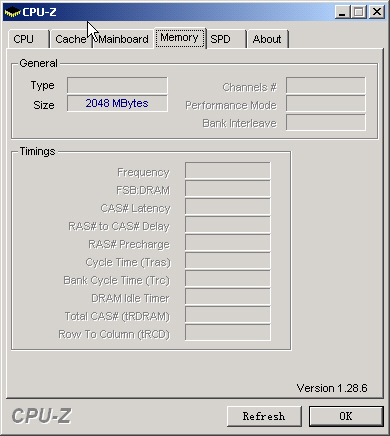Click the Size label
The height and width of the screenshot is (436, 390).
[44, 105]
